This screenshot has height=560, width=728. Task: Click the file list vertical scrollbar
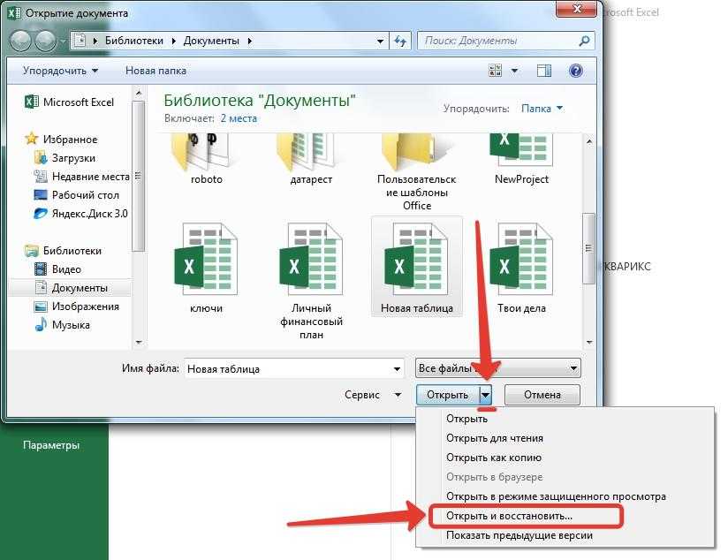point(588,247)
